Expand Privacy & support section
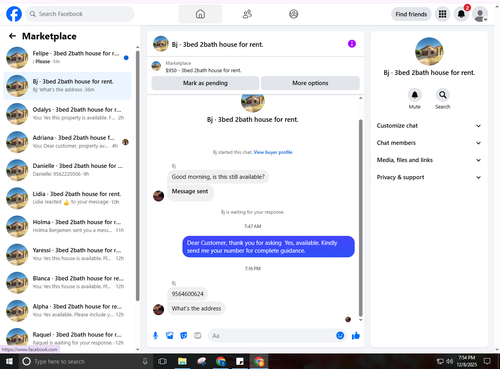500x369 pixels. (x=429, y=177)
